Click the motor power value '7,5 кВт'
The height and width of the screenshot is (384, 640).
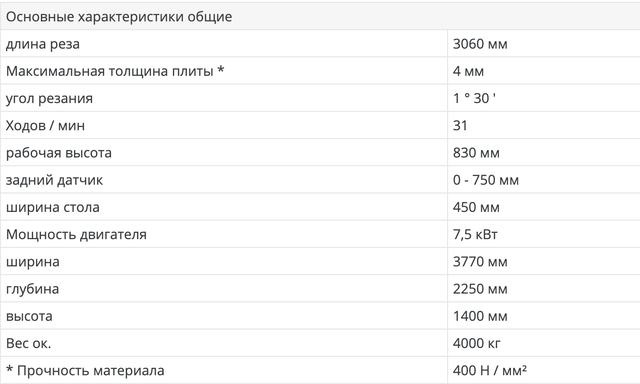(x=475, y=235)
